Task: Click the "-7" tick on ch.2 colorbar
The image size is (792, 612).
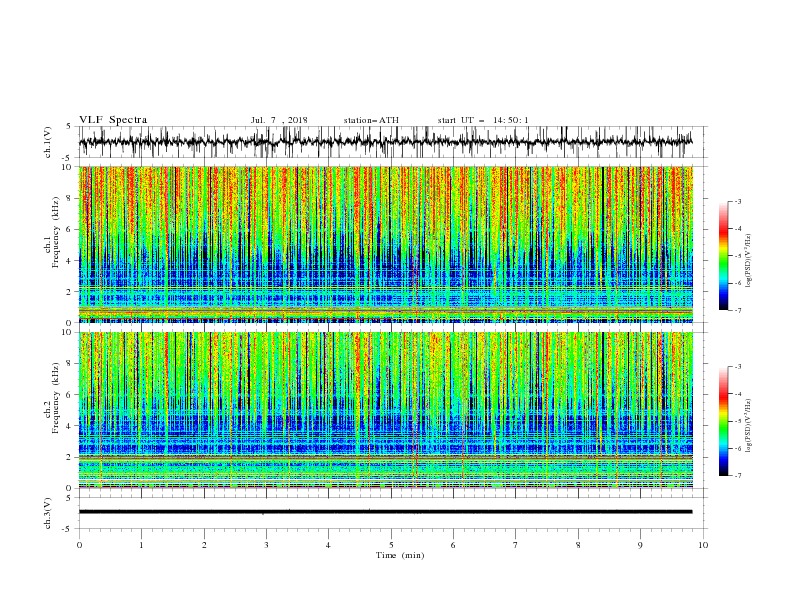Action: [738, 475]
